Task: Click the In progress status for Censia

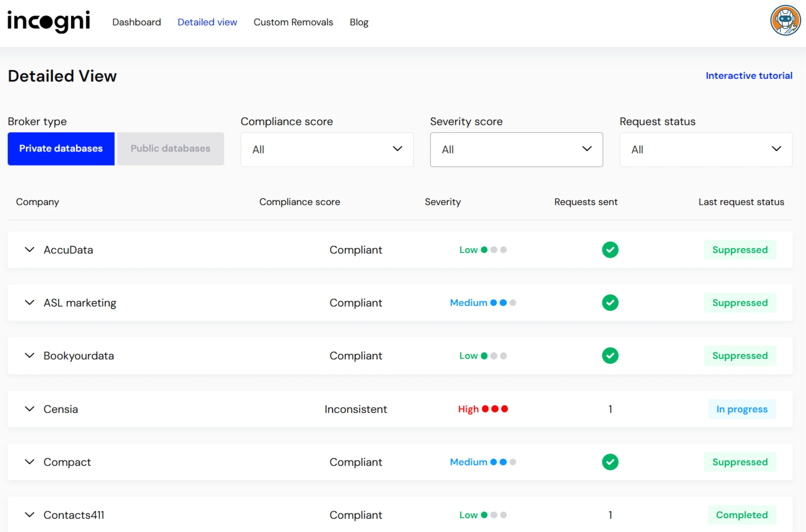Action: [x=742, y=409]
